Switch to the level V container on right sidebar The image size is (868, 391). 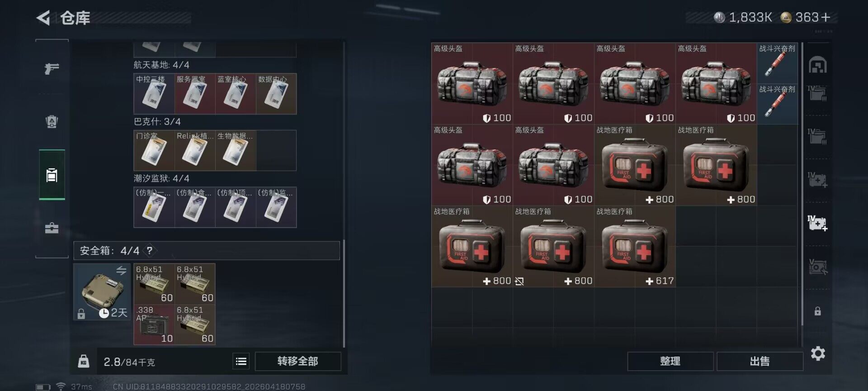817,267
